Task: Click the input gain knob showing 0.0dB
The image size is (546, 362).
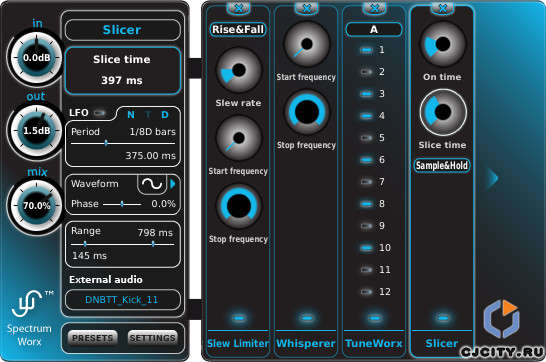Action: click(36, 58)
